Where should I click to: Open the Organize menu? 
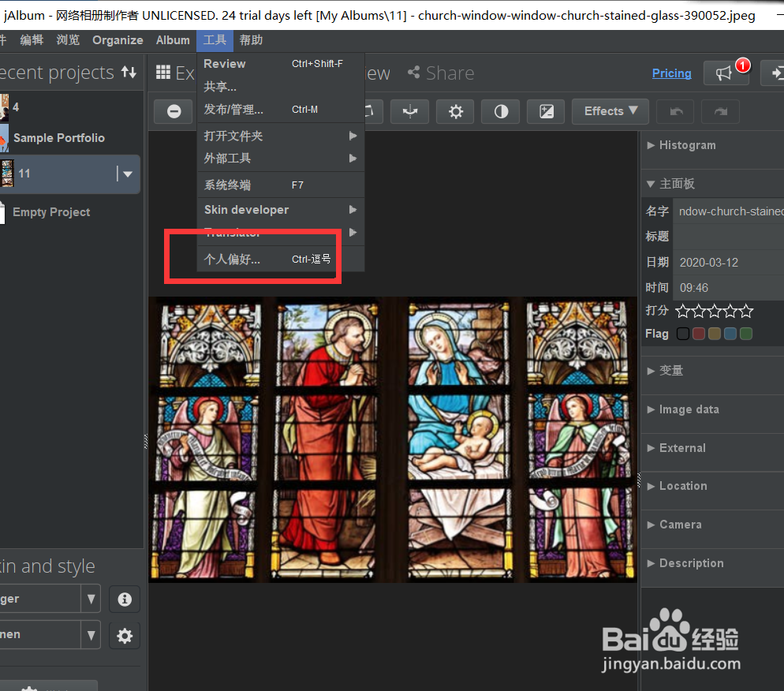pyautogui.click(x=118, y=40)
